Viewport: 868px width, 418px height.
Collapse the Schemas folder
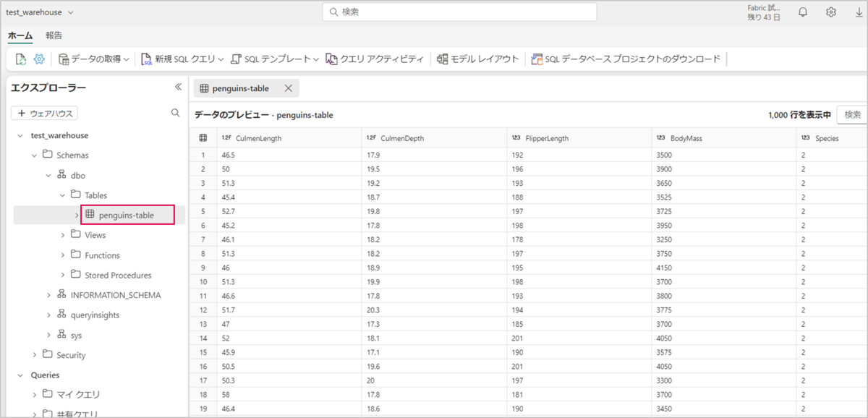click(x=34, y=155)
